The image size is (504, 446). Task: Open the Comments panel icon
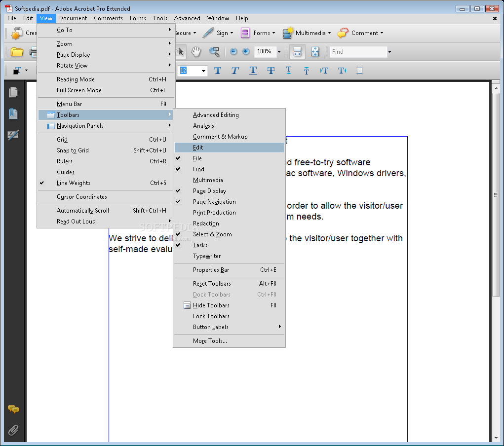13,409
